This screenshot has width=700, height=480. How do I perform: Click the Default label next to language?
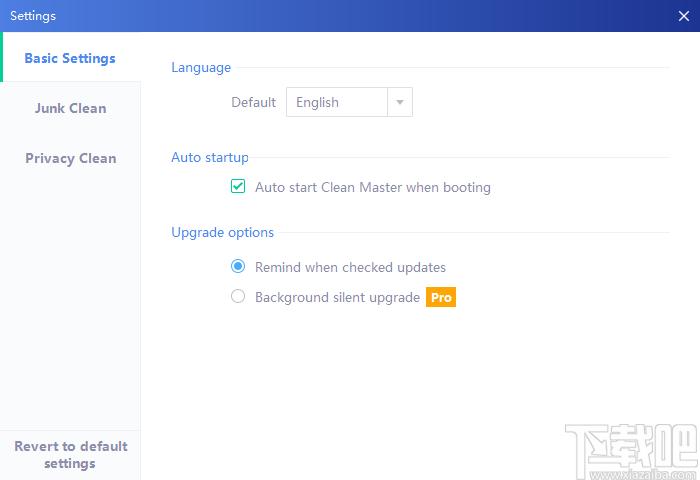point(253,102)
